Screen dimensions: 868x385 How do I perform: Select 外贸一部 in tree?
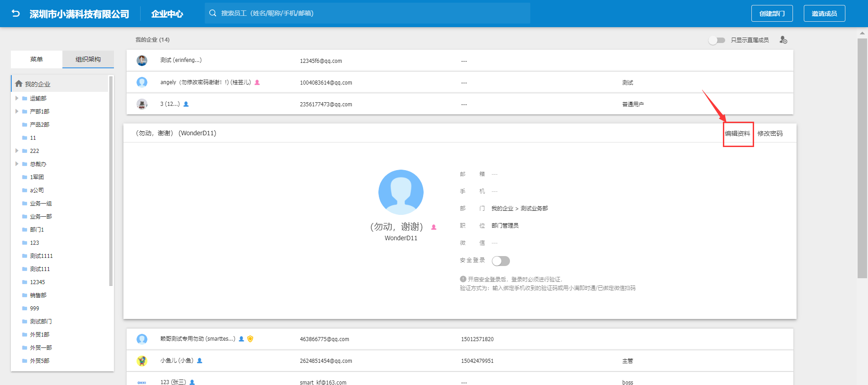point(41,347)
